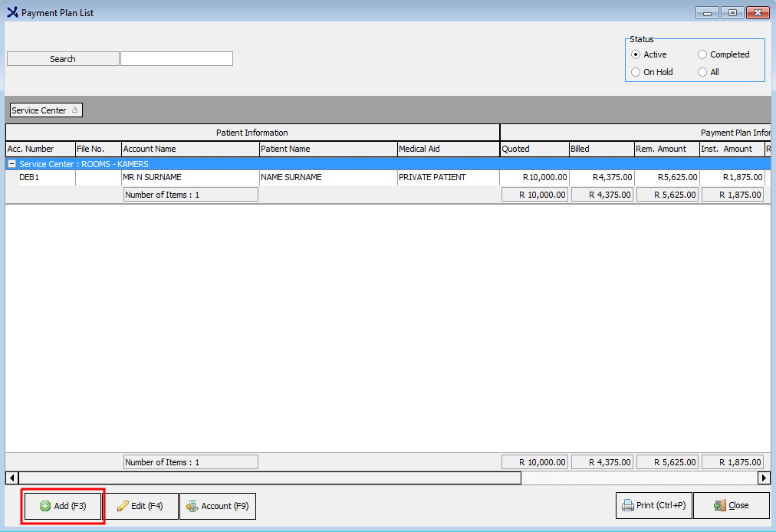776x532 pixels.
Task: Sort by the Acc. Number column header
Action: (x=41, y=149)
